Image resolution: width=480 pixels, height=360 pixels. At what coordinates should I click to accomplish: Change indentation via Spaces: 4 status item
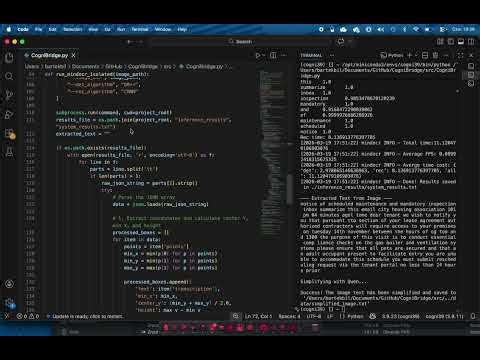tap(290, 316)
